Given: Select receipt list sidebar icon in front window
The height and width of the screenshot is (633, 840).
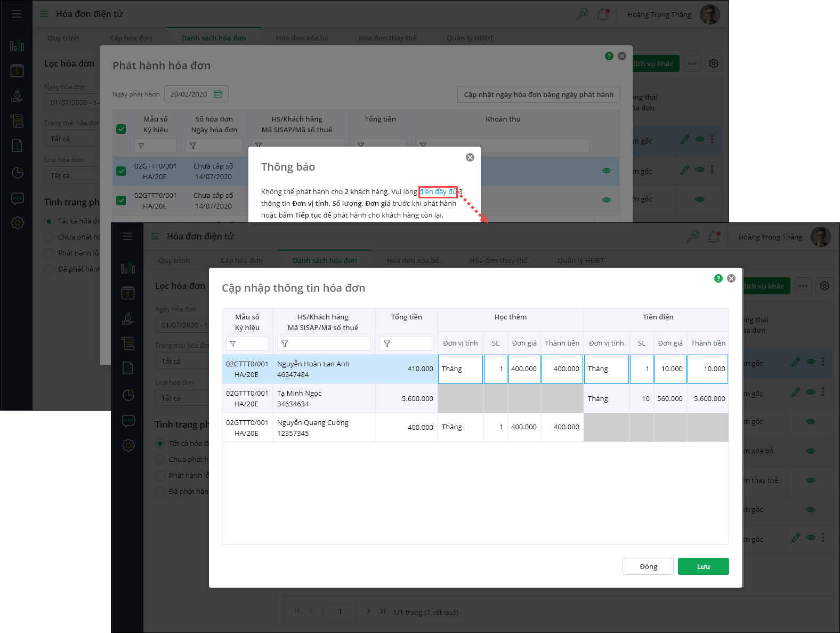Looking at the screenshot, I should [x=128, y=343].
